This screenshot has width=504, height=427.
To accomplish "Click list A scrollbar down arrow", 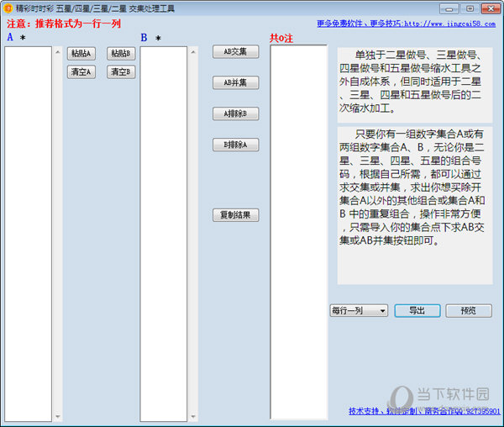I will [x=57, y=416].
